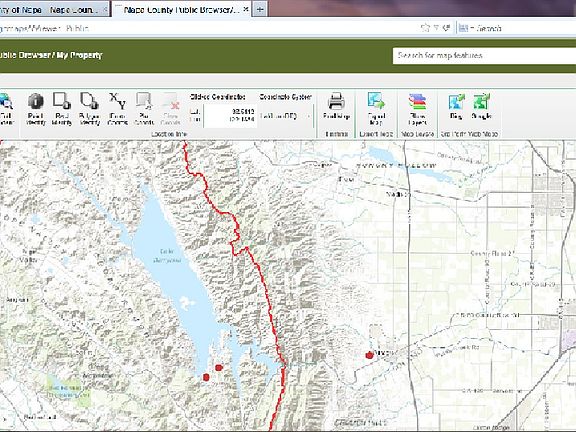The height and width of the screenshot is (432, 576).
Task: Open bookmark star dropdown arrow
Action: (436, 28)
